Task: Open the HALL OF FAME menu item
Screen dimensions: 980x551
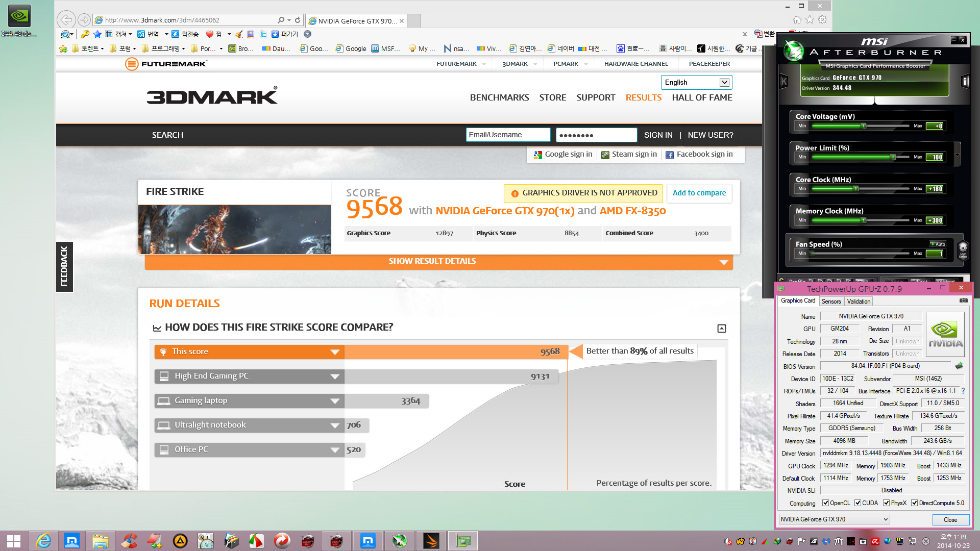Action: tap(702, 97)
